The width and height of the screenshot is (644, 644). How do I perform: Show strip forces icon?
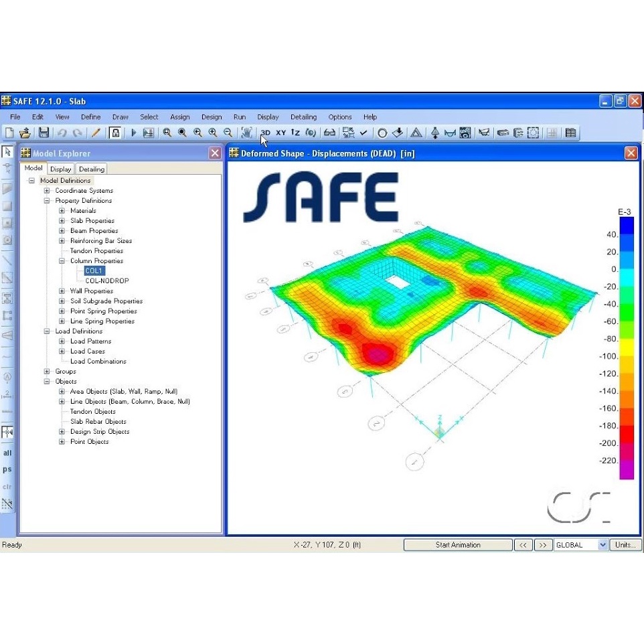tap(484, 133)
